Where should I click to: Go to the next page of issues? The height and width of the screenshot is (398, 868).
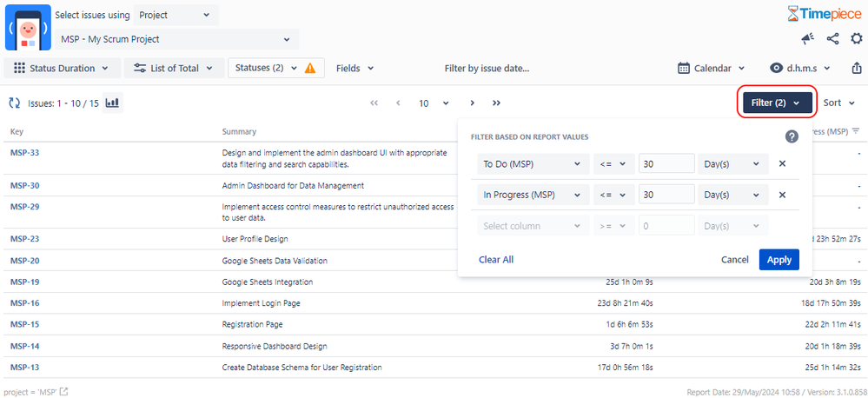(472, 103)
